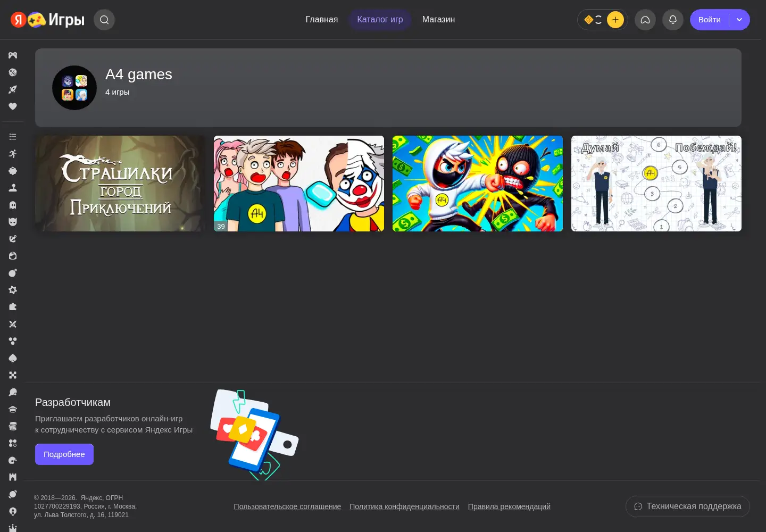Viewport: 766px width, 532px height.
Task: Click the round game-controller icon beside the bell
Action: [645, 20]
